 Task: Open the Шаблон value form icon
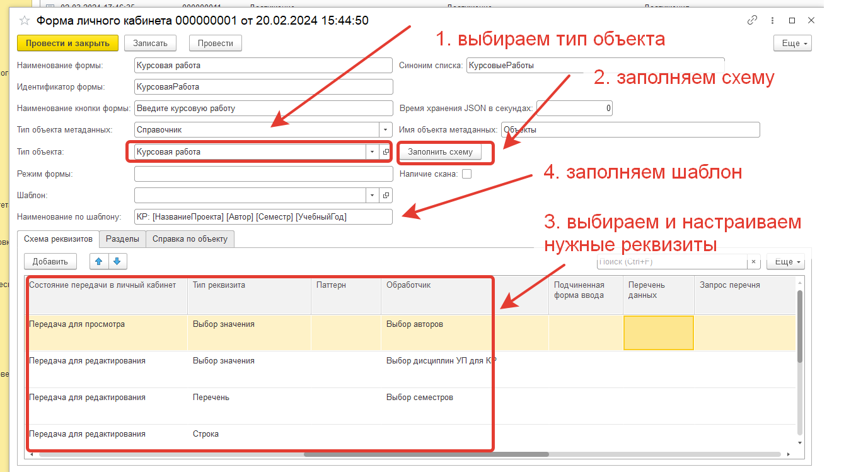click(386, 195)
